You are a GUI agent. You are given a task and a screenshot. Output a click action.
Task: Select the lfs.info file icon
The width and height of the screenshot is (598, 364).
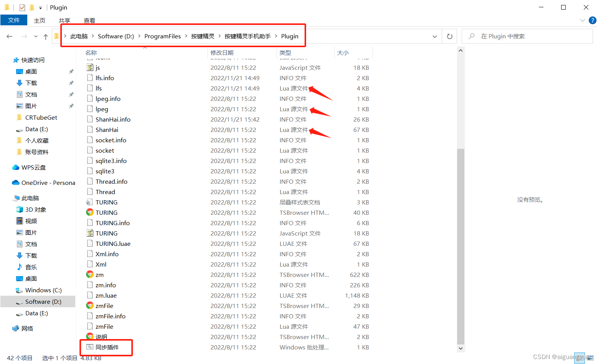[x=90, y=78]
